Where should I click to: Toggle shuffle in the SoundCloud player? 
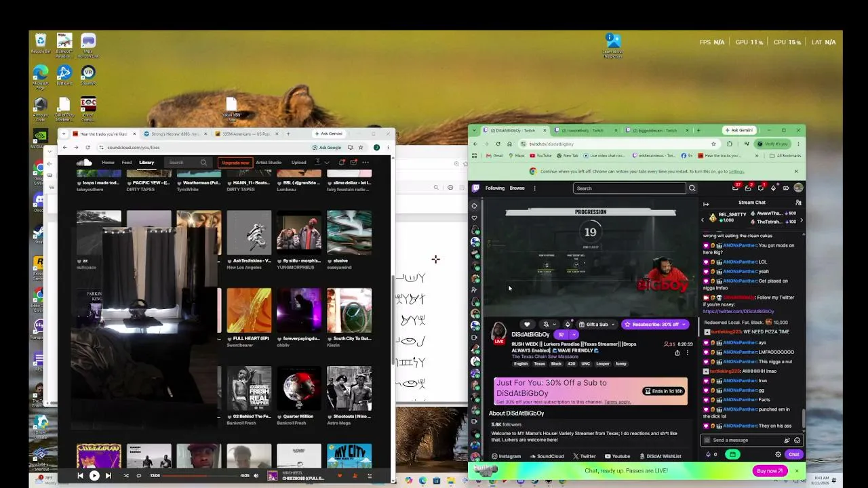pos(126,476)
